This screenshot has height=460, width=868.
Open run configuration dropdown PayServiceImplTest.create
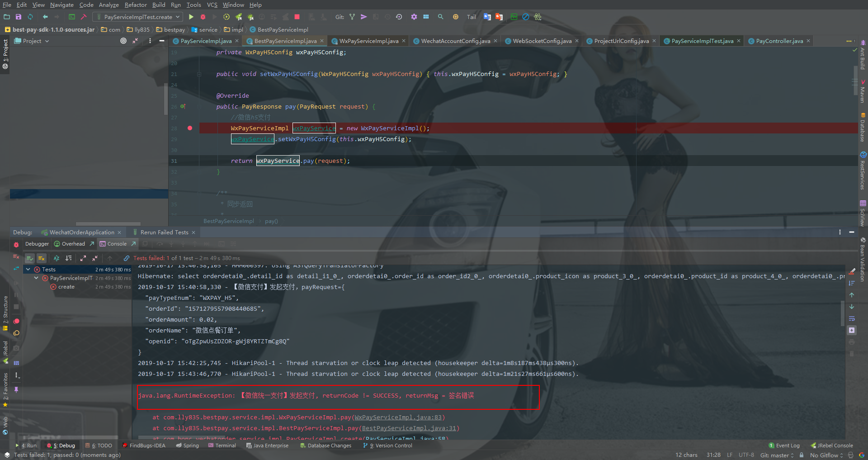(x=138, y=17)
